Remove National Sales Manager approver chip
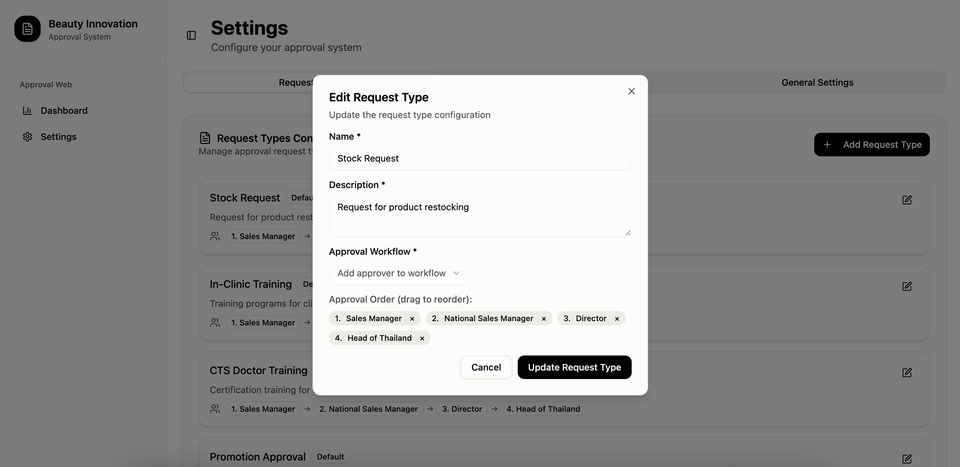Image resolution: width=960 pixels, height=467 pixels. coord(544,319)
